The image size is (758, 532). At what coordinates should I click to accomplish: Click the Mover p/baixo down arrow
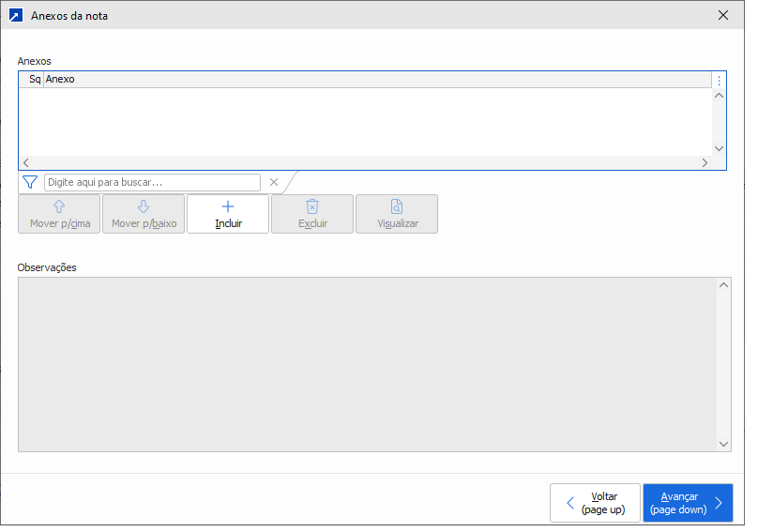pos(144,207)
